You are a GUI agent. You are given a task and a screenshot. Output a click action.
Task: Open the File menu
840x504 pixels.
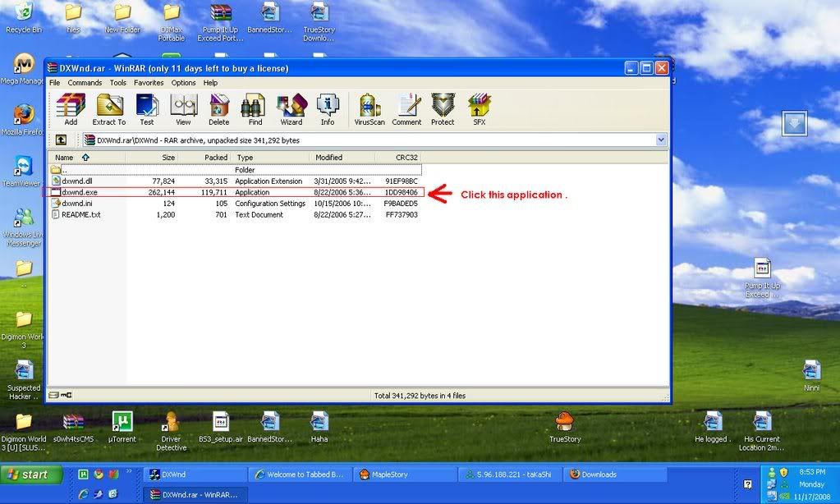55,82
